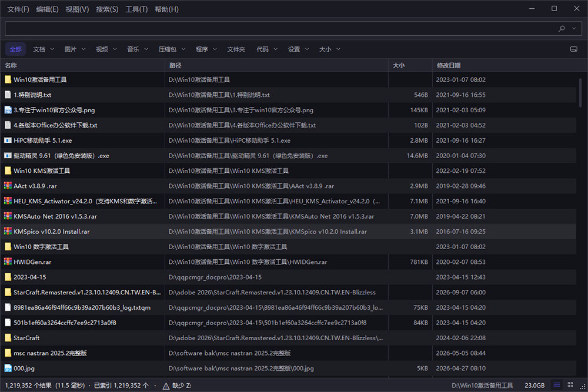
Task: Expand the 图片 filter dropdown
Action: (83, 49)
